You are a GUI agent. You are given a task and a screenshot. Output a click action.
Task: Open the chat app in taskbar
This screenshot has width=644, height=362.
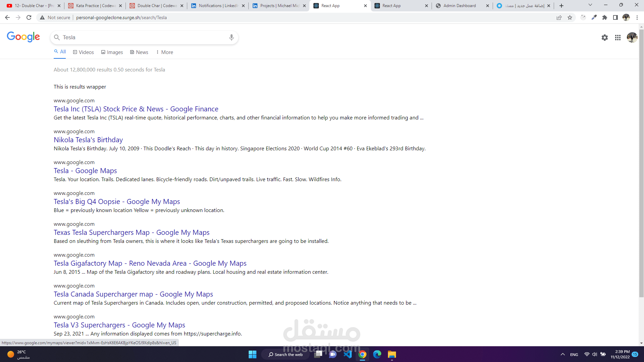[333, 354]
